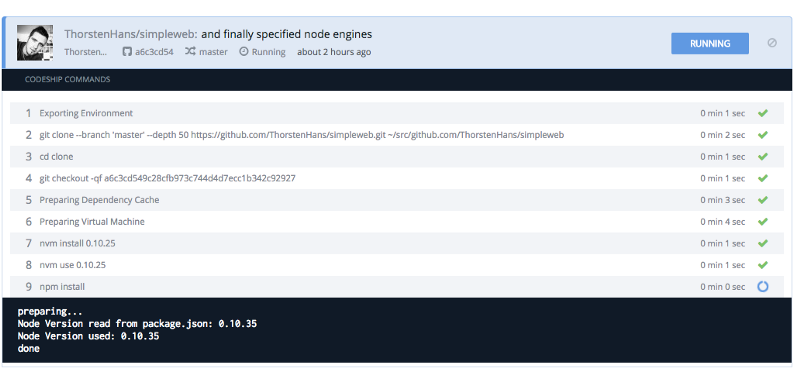800x385 pixels.
Task: Click green checkmark for git clone step
Action: click(763, 135)
